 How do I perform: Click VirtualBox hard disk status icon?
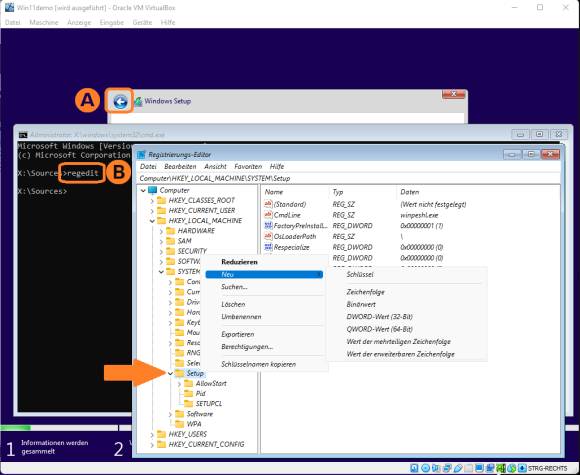click(414, 468)
